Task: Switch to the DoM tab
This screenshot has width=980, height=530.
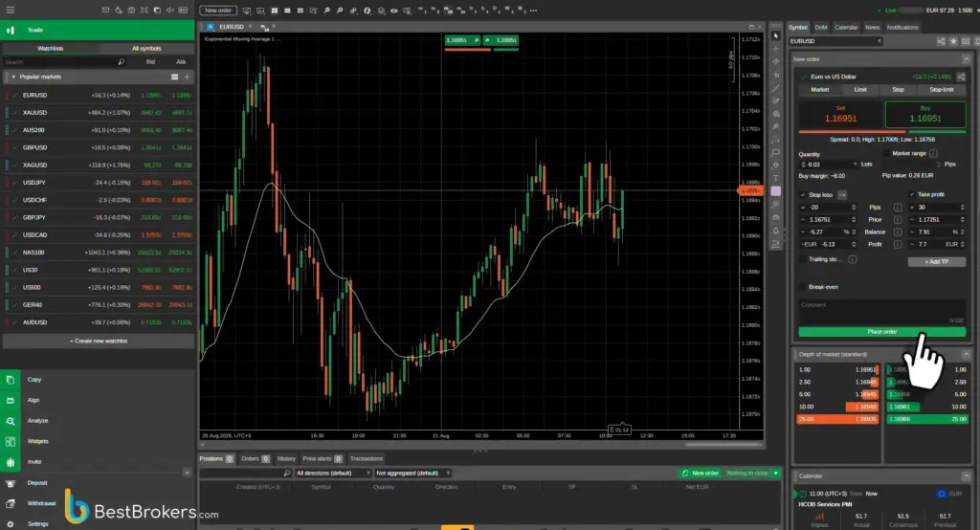Action: (820, 28)
